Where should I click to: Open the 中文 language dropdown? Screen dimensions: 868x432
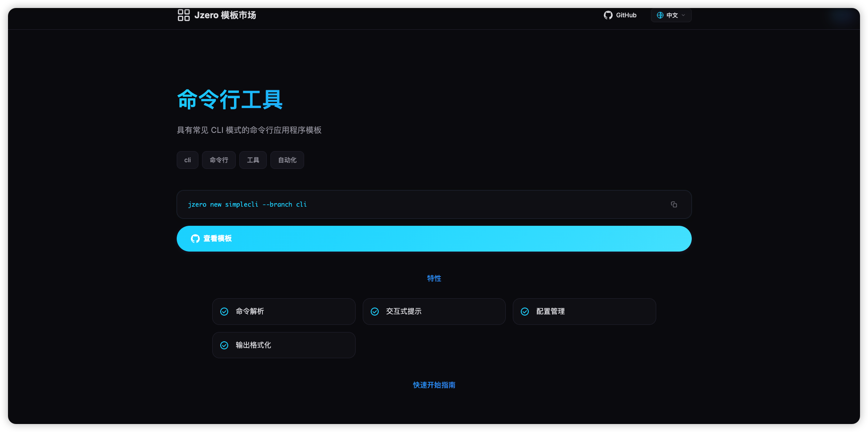(671, 15)
